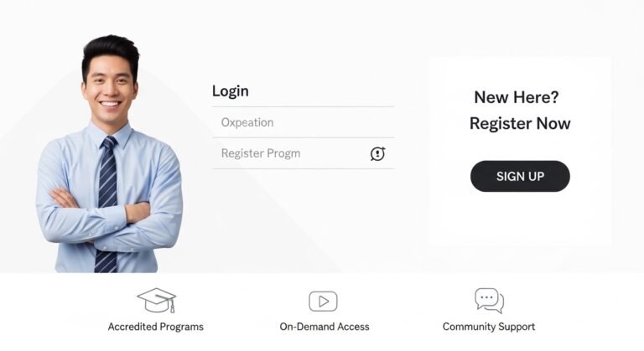The height and width of the screenshot is (351, 644).
Task: Click the alert icon in Register Progm field
Action: [x=377, y=154]
